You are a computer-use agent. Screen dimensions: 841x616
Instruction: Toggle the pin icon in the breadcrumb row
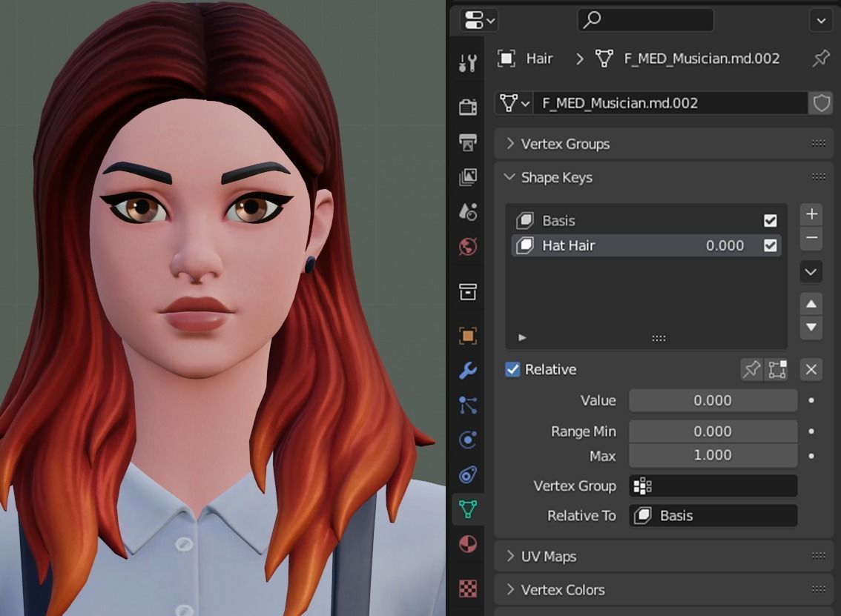[821, 58]
